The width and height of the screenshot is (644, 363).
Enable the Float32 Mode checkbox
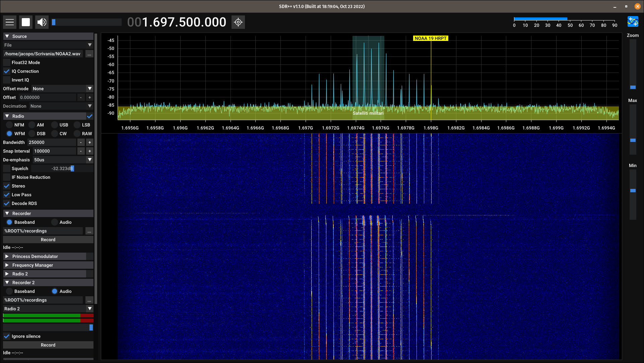click(7, 62)
